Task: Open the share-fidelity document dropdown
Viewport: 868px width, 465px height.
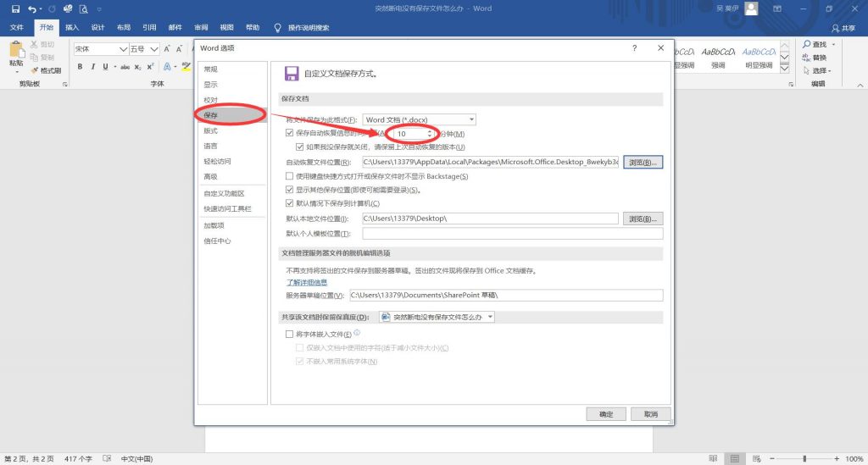Action: 437,318
